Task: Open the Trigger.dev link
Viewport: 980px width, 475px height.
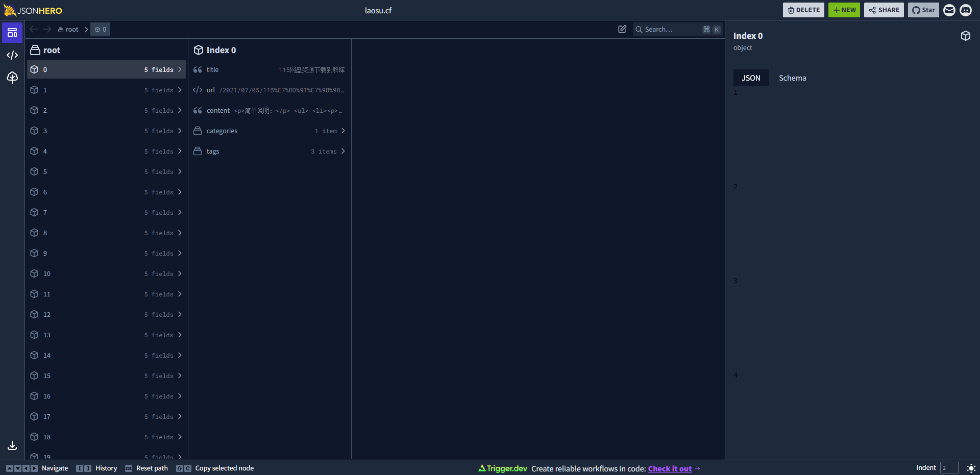Action: point(503,468)
